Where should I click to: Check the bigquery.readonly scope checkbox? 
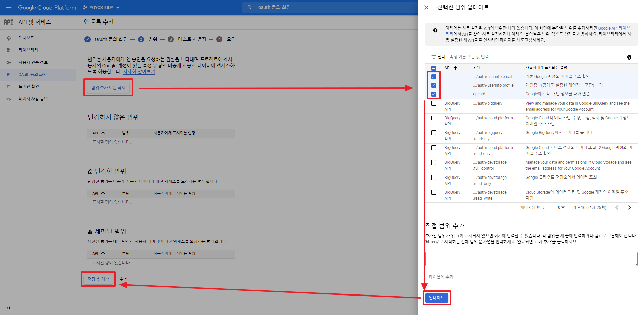[434, 133]
